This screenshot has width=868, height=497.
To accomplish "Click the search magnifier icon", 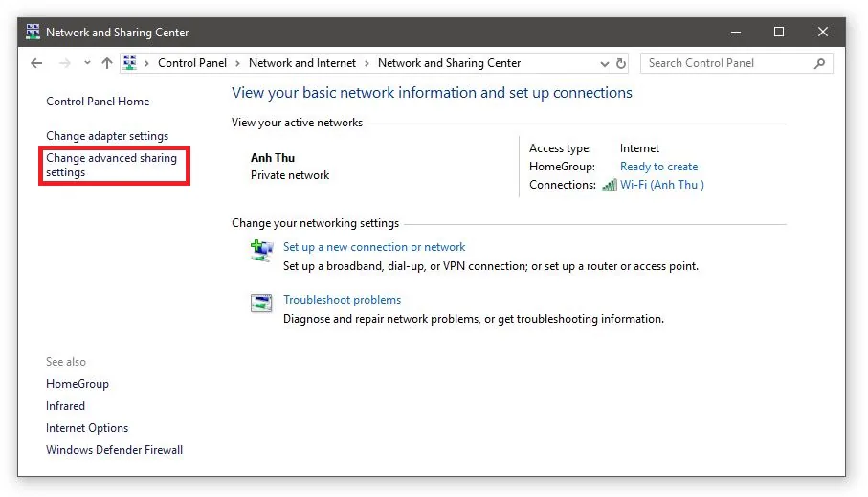I will point(820,64).
